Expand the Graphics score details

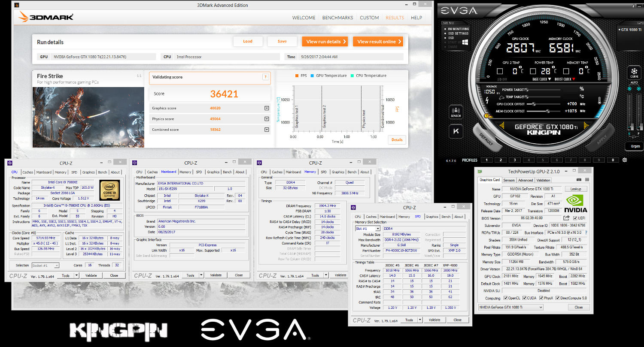267,109
